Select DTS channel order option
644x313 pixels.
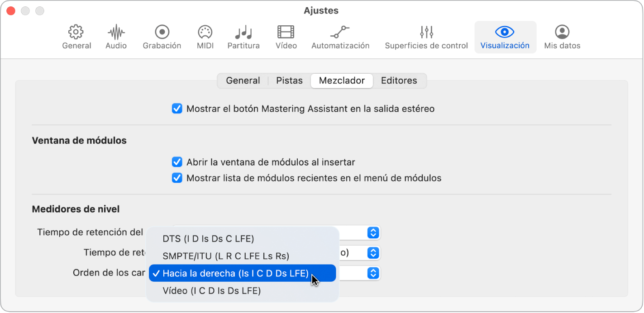(208, 238)
